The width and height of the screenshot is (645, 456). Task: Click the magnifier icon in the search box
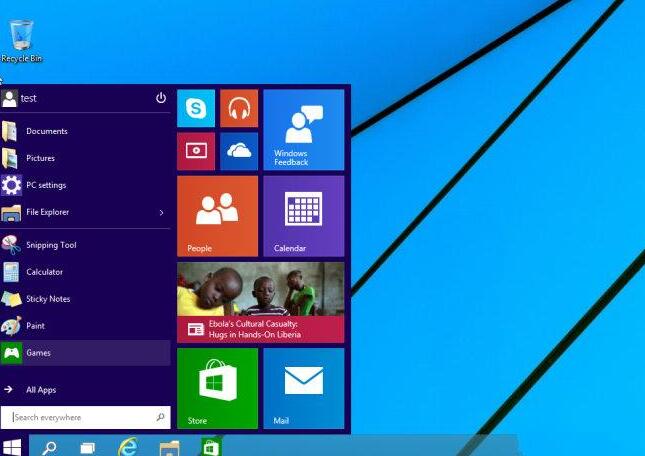point(160,417)
